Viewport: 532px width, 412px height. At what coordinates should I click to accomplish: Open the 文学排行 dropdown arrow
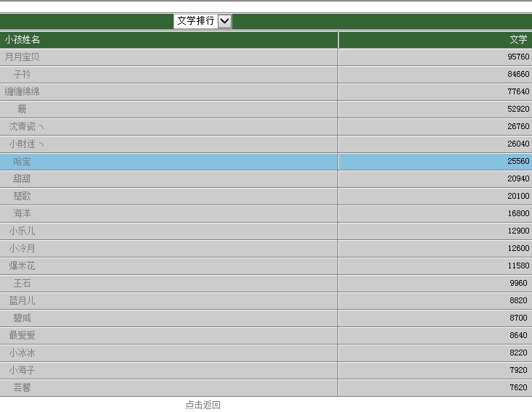click(224, 21)
